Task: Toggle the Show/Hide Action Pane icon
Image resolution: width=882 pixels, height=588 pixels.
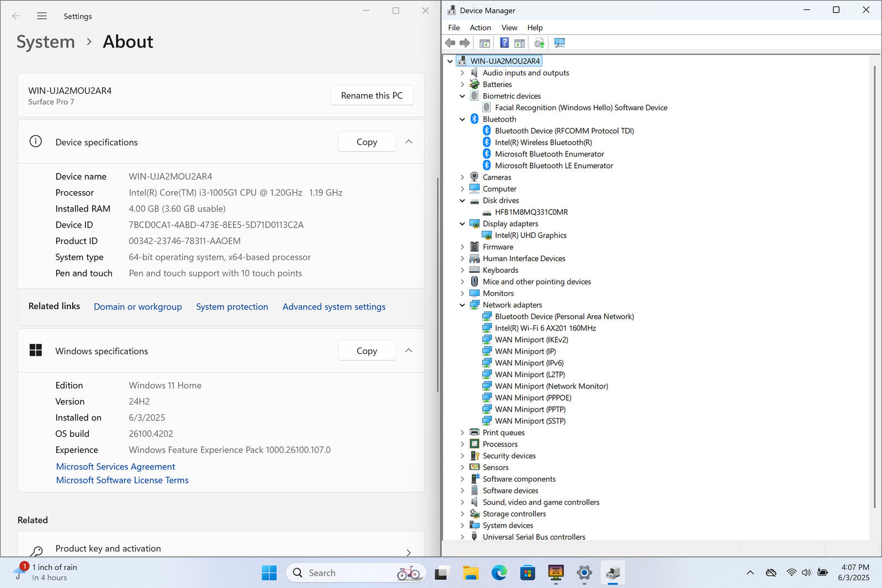Action: 519,43
